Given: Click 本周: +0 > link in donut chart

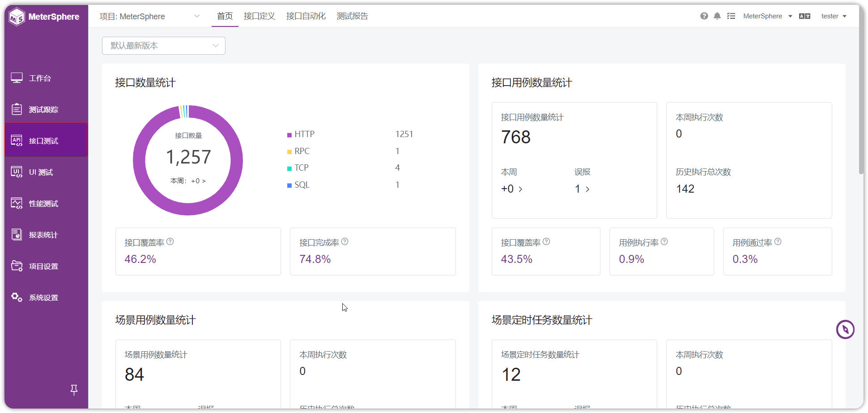Looking at the screenshot, I should point(188,181).
